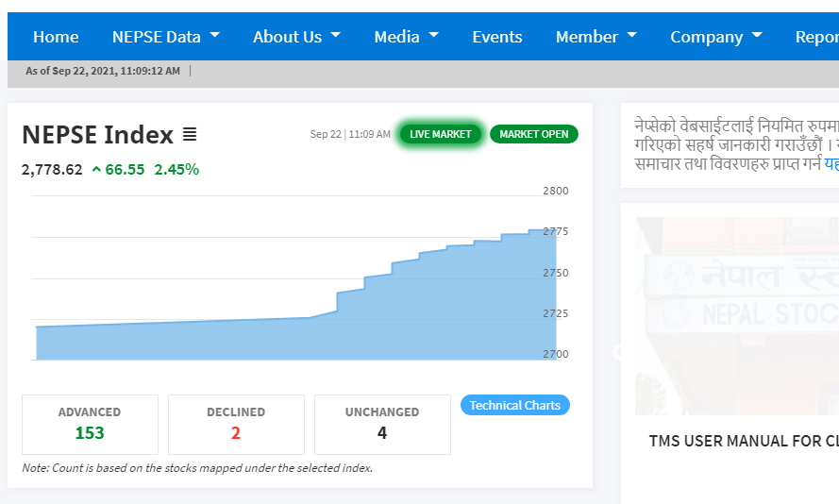This screenshot has height=504, width=839.
Task: Click the blue link in the Nepali notice
Action: coord(831,163)
